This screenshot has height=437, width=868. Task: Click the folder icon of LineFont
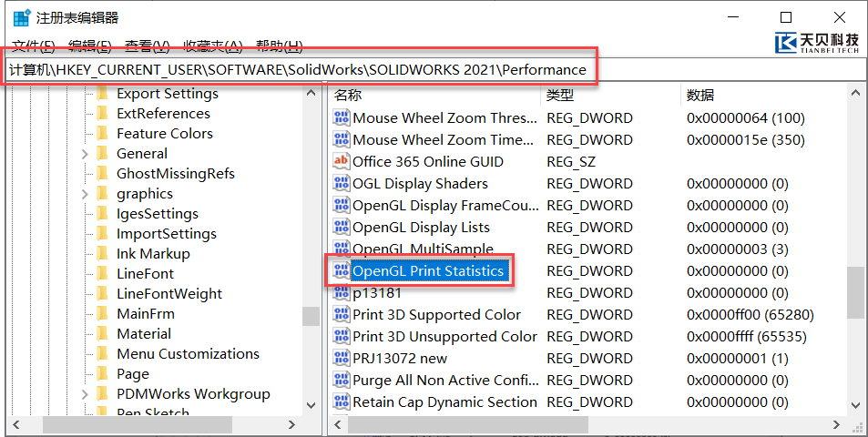[102, 274]
